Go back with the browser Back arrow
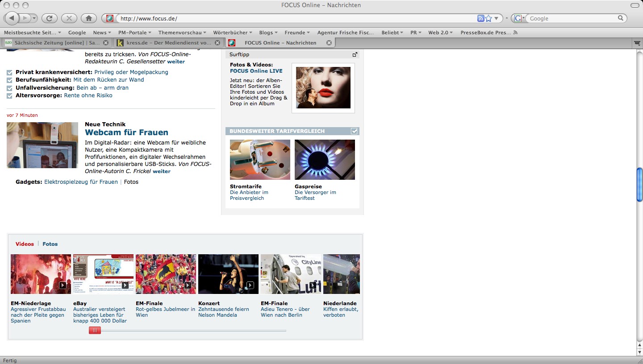 point(12,18)
